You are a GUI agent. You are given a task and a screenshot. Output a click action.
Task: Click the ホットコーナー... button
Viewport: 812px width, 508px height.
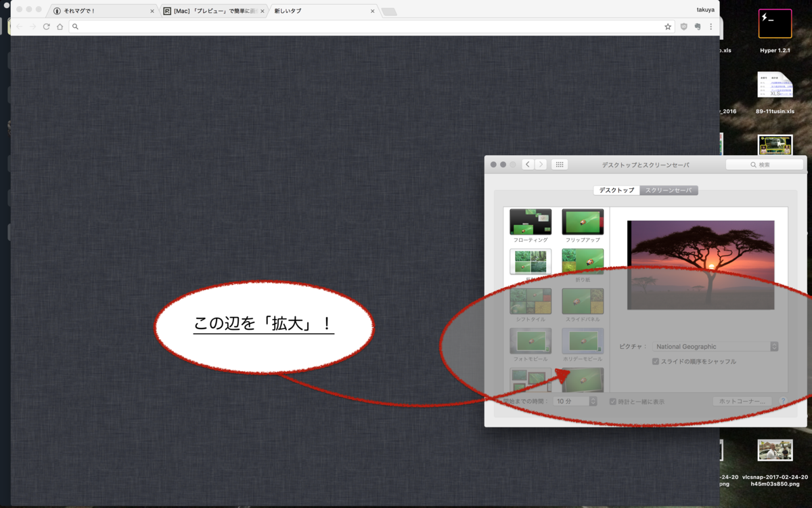(x=742, y=401)
